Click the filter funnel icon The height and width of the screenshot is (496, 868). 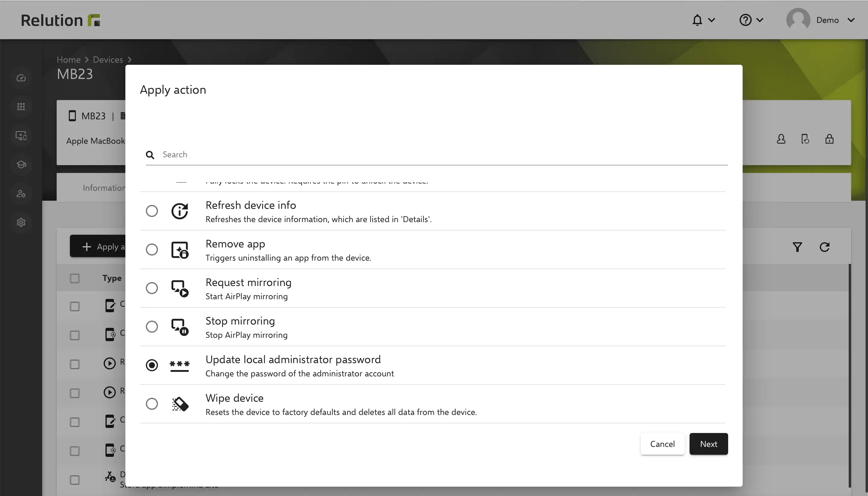click(x=797, y=247)
